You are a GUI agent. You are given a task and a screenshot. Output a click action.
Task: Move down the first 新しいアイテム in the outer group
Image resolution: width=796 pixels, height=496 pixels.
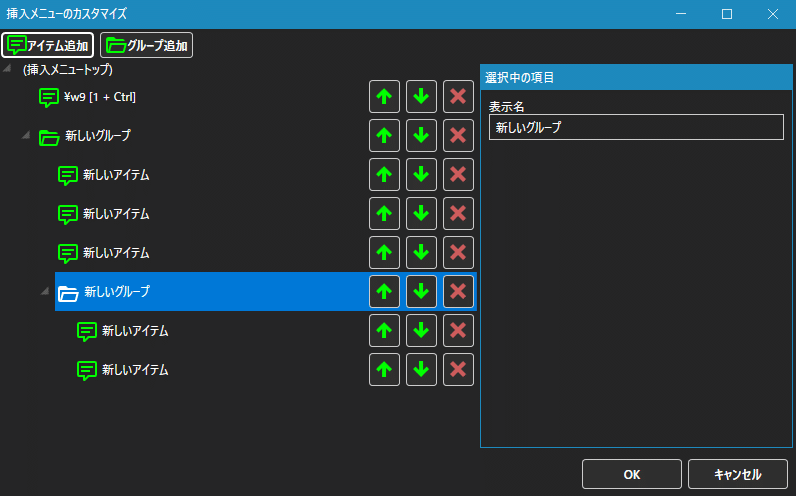tap(421, 175)
